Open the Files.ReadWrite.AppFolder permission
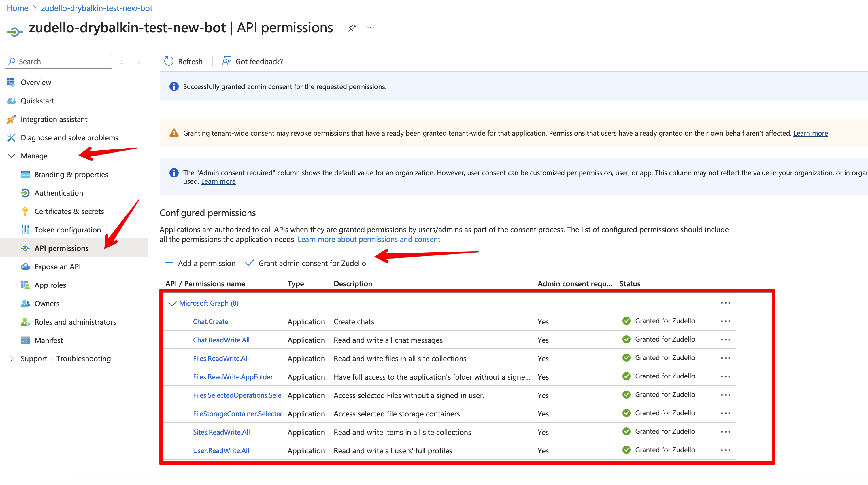Screen dimensions: 868x485 point(233,377)
